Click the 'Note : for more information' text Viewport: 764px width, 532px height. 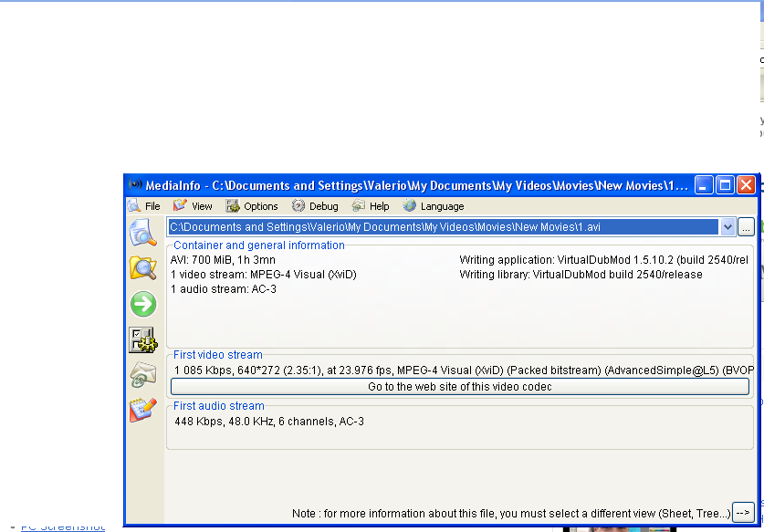511,514
